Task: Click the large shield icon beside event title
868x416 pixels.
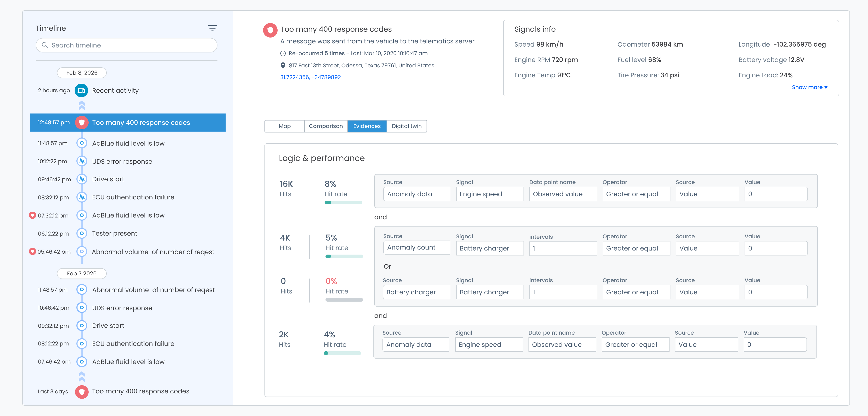Action: pos(270,30)
